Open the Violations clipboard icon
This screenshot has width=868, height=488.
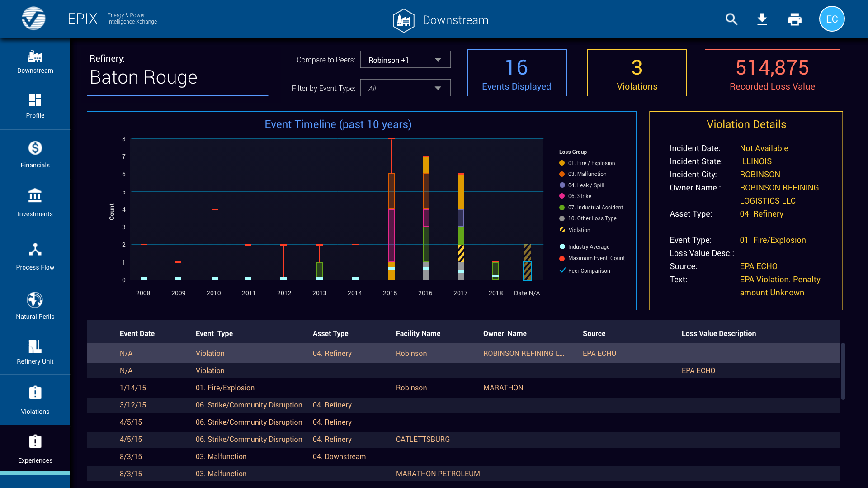35,393
